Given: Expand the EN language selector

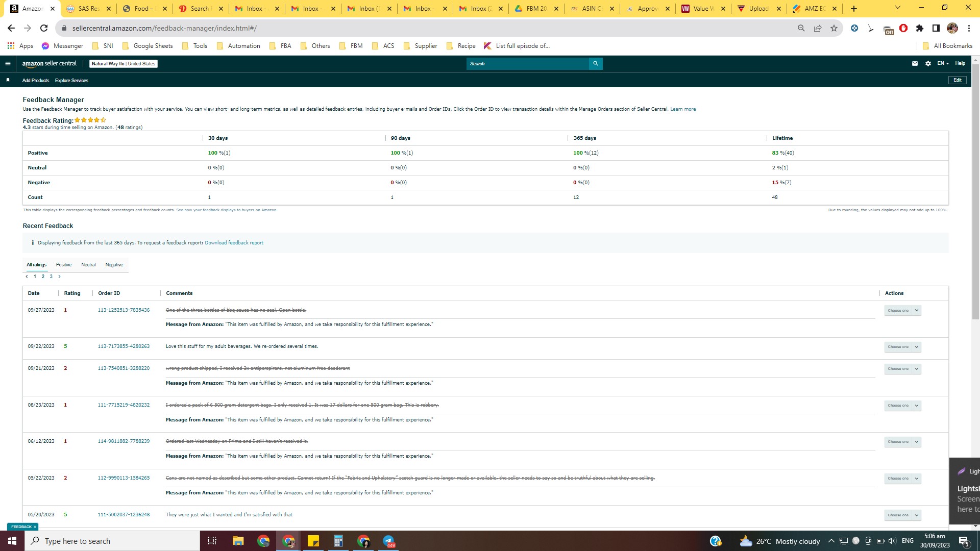Looking at the screenshot, I should (943, 64).
